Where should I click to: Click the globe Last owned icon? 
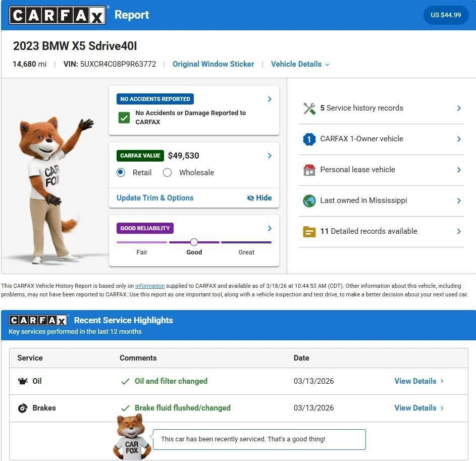tap(309, 201)
